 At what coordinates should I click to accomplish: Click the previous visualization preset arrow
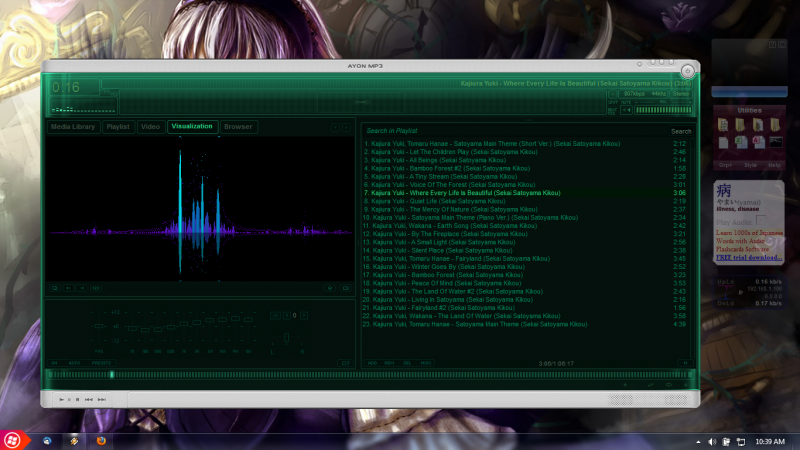coord(68,288)
